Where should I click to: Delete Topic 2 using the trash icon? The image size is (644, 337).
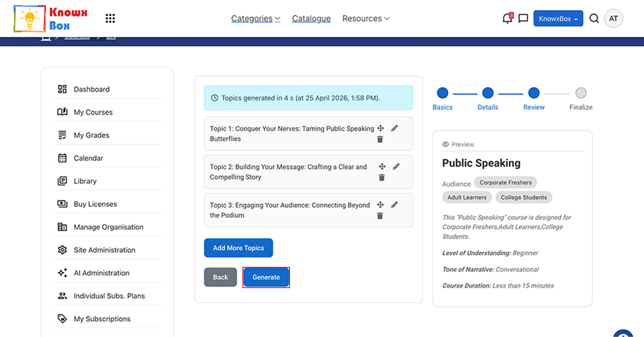pos(382,177)
